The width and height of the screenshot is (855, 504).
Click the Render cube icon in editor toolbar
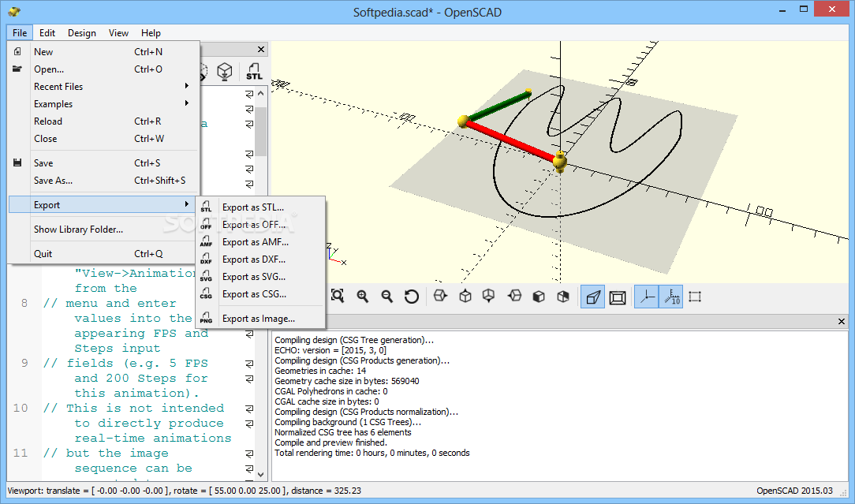click(x=225, y=71)
